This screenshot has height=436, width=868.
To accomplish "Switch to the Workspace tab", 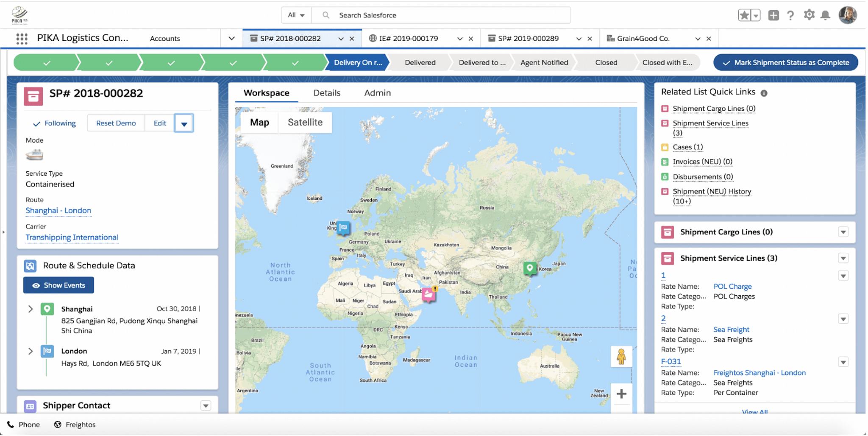I will click(267, 93).
